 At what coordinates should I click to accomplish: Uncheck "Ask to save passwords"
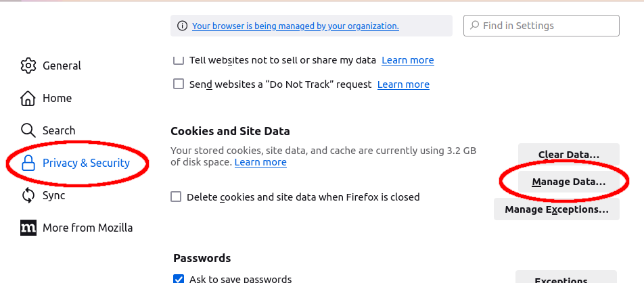click(179, 279)
